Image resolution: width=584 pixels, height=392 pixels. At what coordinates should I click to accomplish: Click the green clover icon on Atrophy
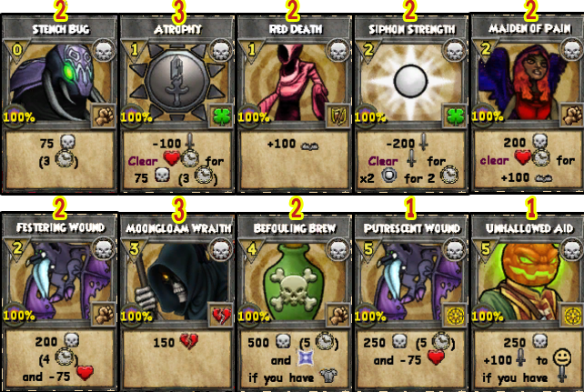(x=220, y=116)
